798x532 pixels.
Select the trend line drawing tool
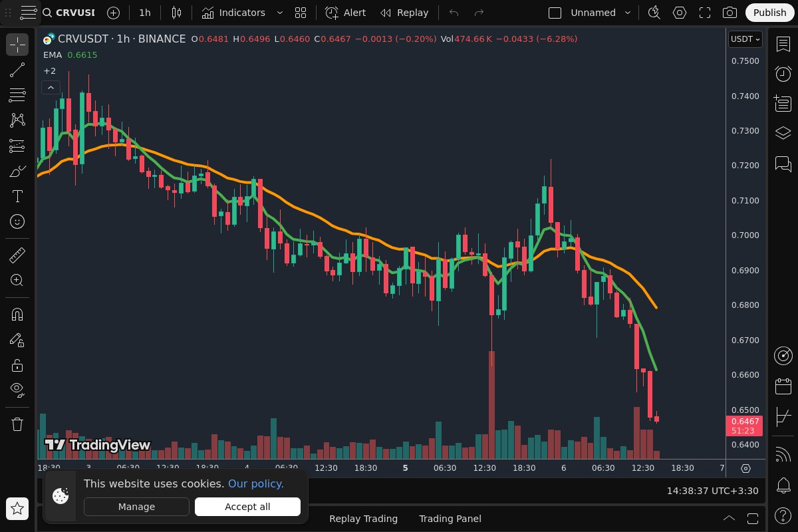tap(17, 70)
